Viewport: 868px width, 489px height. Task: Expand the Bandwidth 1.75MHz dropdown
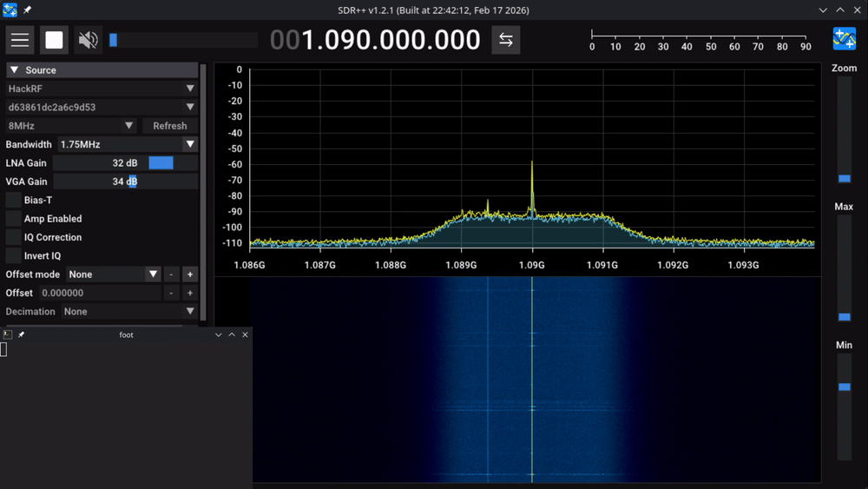[x=128, y=144]
